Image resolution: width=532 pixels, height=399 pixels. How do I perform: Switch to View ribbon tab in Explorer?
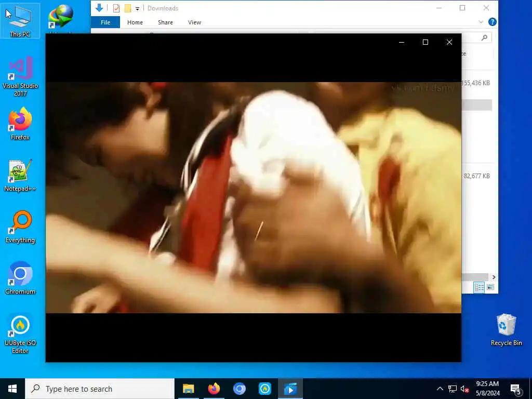click(194, 22)
